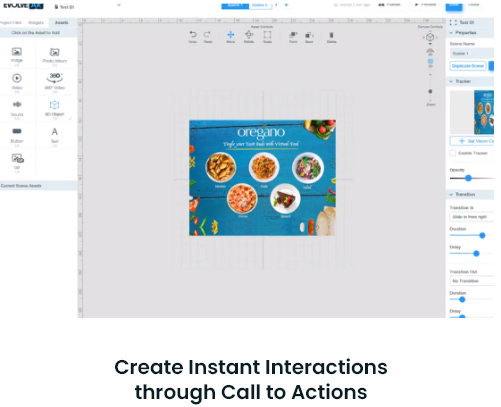This screenshot has width=501, height=407.
Task: Click the zoom slider handle in canvas controls
Action: pos(430,91)
